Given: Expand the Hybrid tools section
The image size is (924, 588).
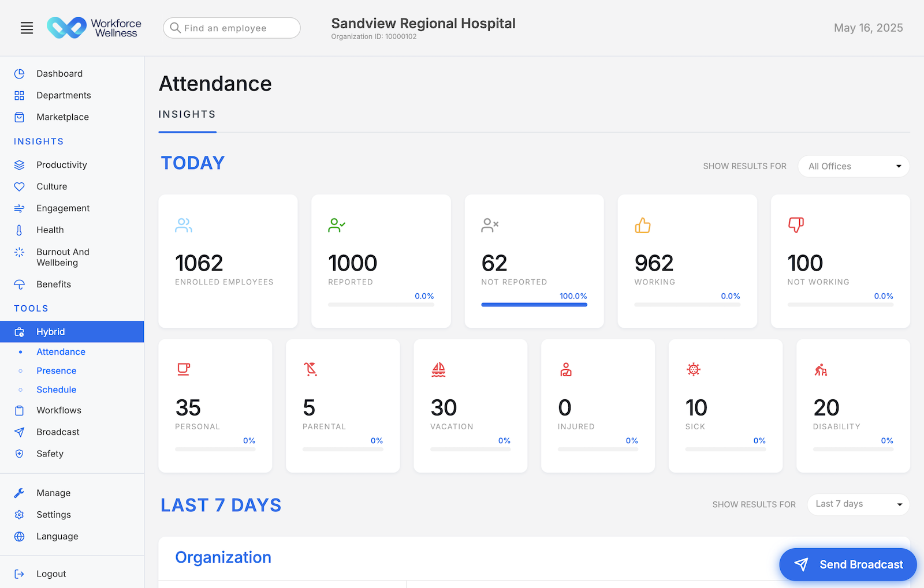Looking at the screenshot, I should pyautogui.click(x=51, y=331).
